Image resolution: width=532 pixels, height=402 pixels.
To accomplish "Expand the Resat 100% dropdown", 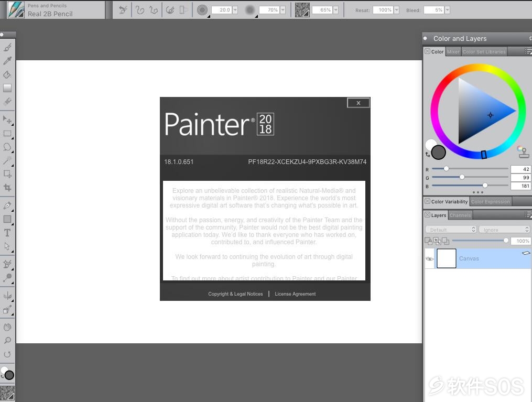I will coord(396,10).
